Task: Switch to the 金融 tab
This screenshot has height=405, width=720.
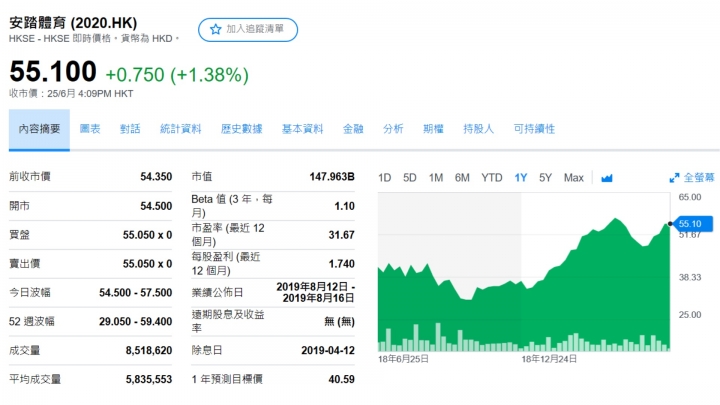Action: (353, 129)
